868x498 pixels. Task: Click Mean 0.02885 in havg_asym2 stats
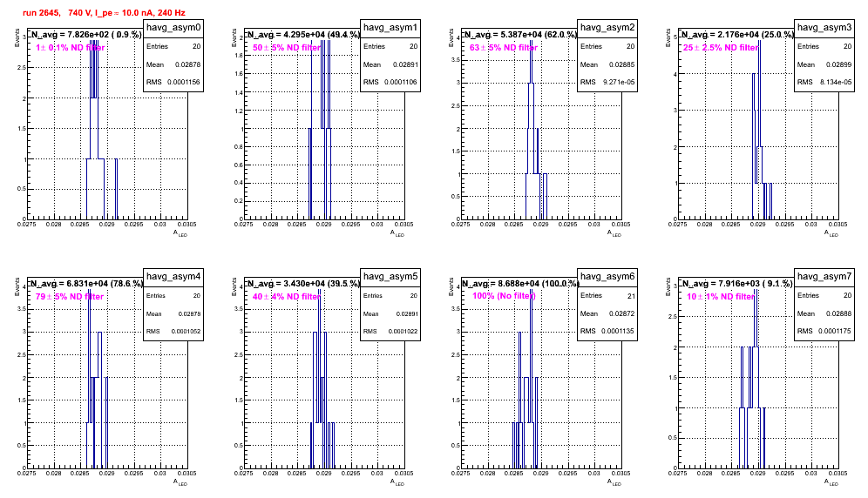point(607,64)
